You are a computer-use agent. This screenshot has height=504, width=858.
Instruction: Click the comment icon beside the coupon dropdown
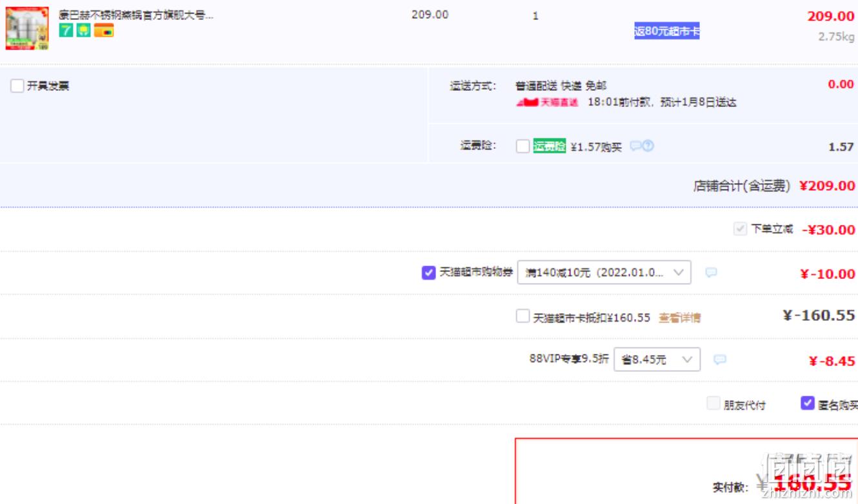click(x=711, y=273)
